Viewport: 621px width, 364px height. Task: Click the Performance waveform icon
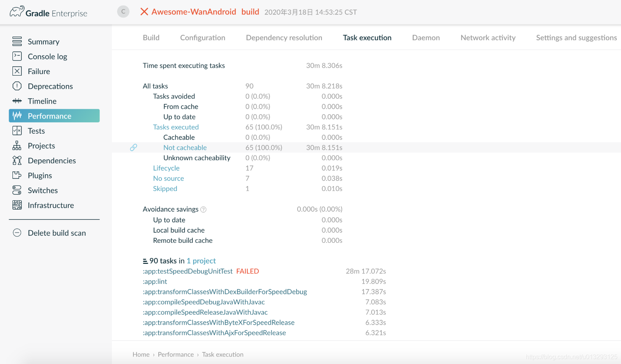[17, 116]
